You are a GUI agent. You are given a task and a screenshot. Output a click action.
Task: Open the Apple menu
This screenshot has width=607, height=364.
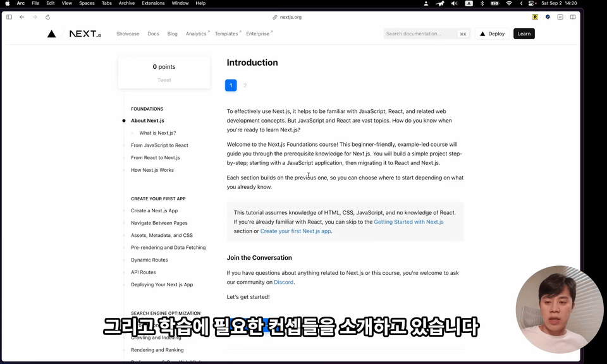(x=8, y=3)
